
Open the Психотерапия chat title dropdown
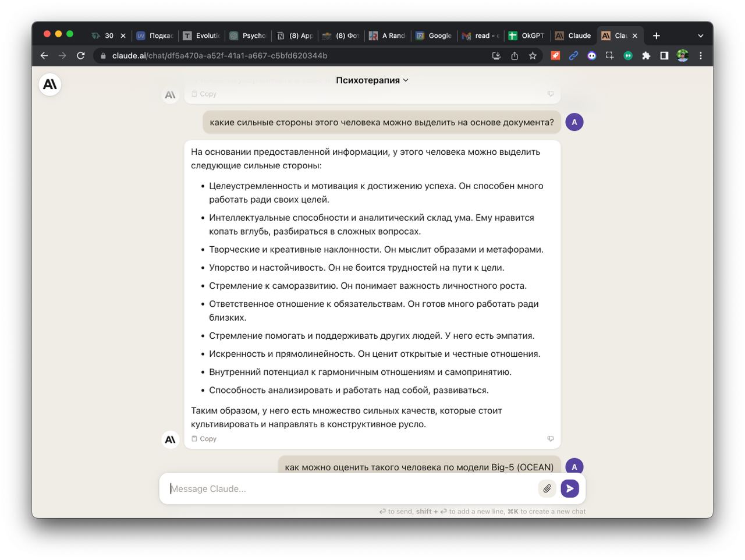pyautogui.click(x=372, y=80)
